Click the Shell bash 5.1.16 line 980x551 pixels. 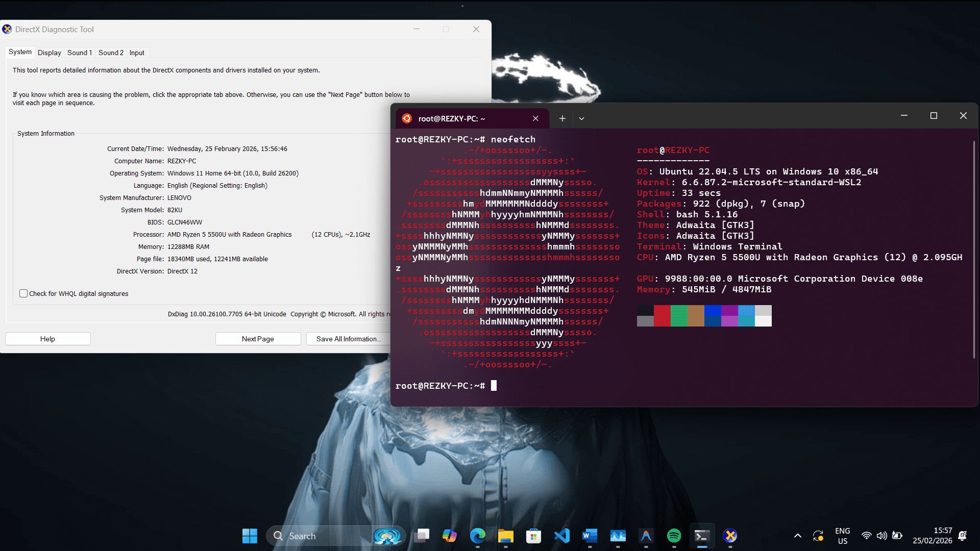[x=687, y=214]
